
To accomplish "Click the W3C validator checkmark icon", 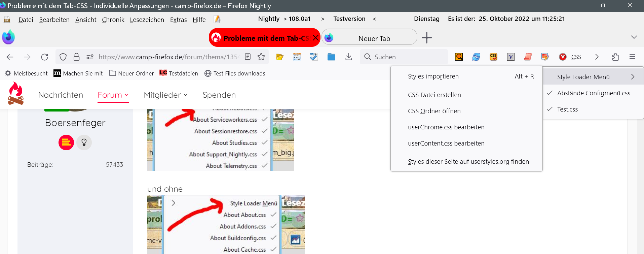I will pyautogui.click(x=314, y=57).
